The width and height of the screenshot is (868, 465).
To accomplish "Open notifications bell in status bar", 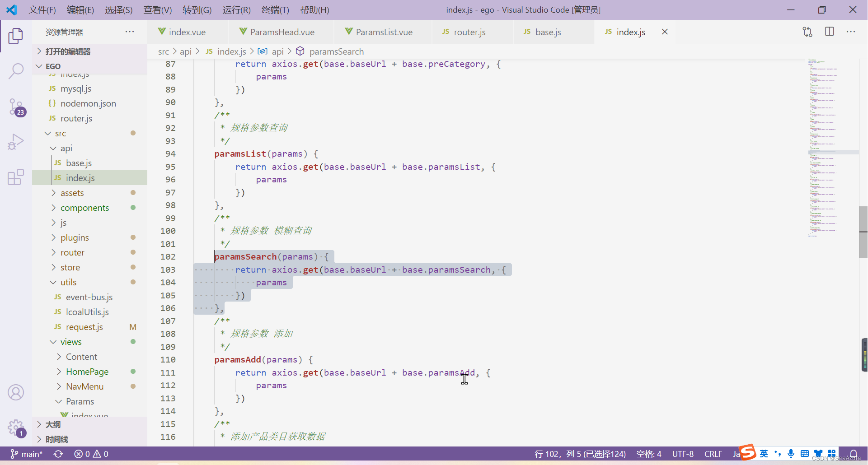I will (x=854, y=454).
